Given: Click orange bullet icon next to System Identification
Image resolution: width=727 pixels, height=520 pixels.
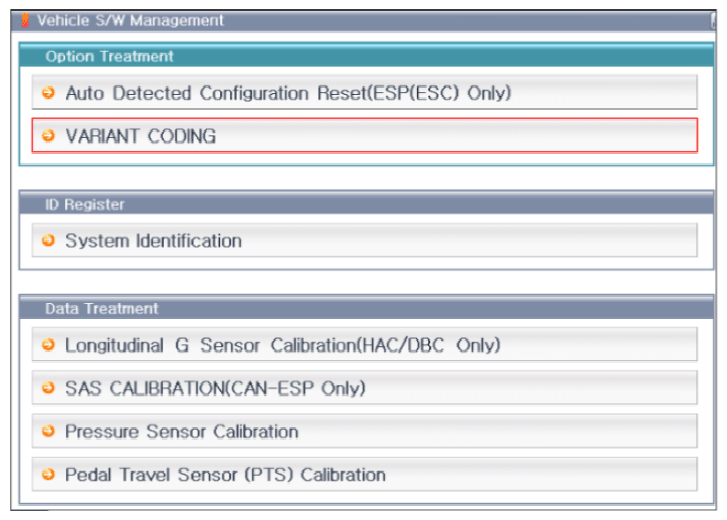Looking at the screenshot, I should tap(48, 240).
